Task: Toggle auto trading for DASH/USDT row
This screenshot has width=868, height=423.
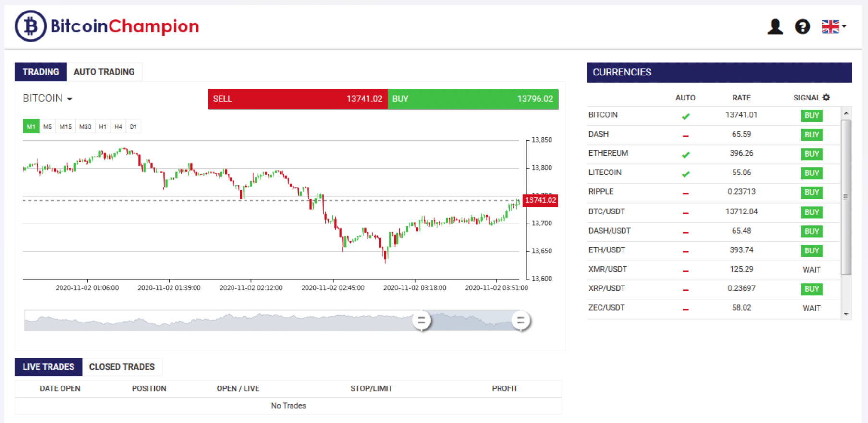Action: tap(685, 232)
